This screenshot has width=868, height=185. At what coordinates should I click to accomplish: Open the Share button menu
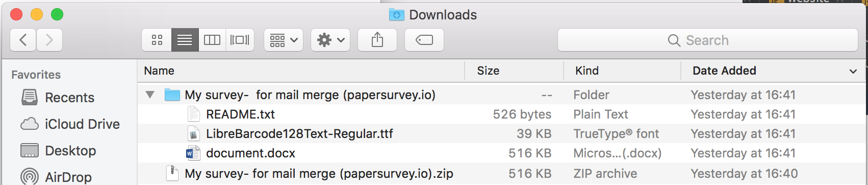tap(377, 40)
